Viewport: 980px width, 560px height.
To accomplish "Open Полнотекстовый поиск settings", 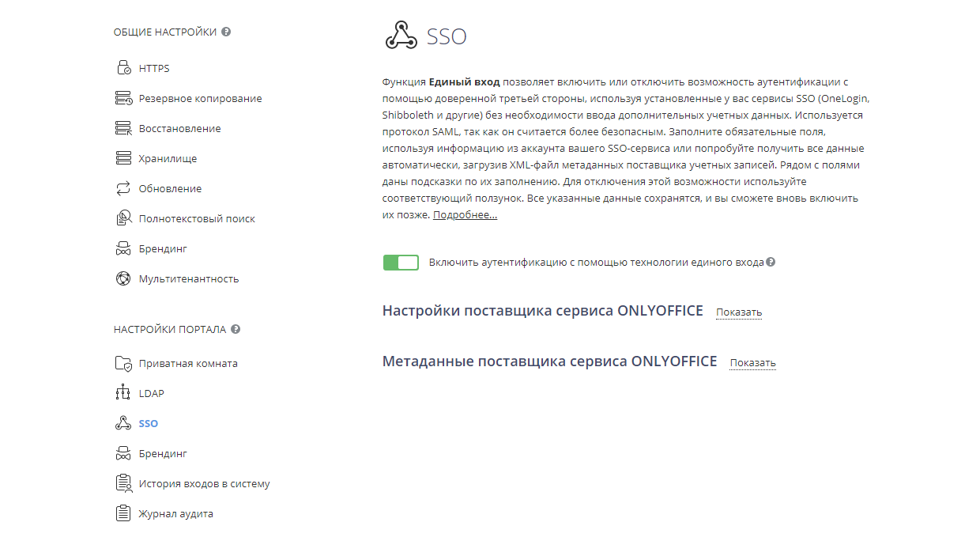I will tap(198, 218).
